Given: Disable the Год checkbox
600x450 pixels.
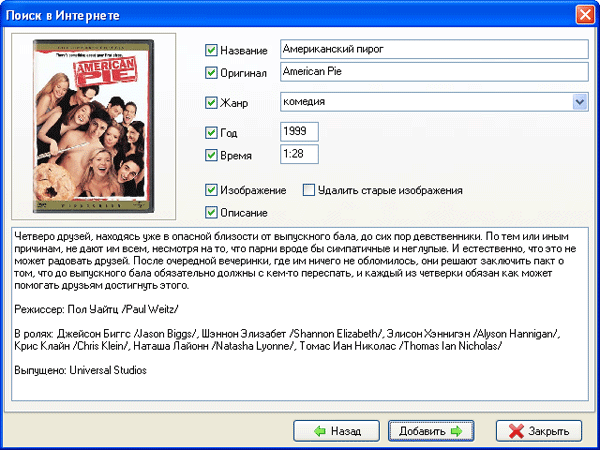Looking at the screenshot, I should 211,132.
